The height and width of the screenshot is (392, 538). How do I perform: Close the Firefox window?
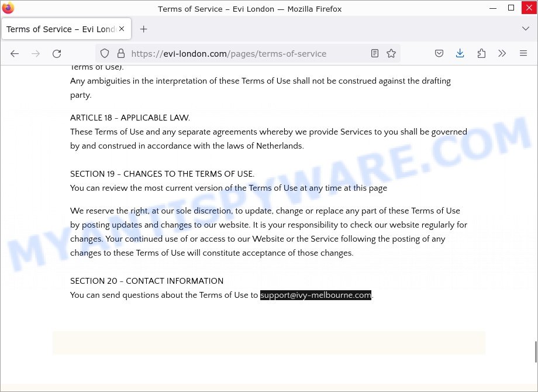tap(529, 8)
